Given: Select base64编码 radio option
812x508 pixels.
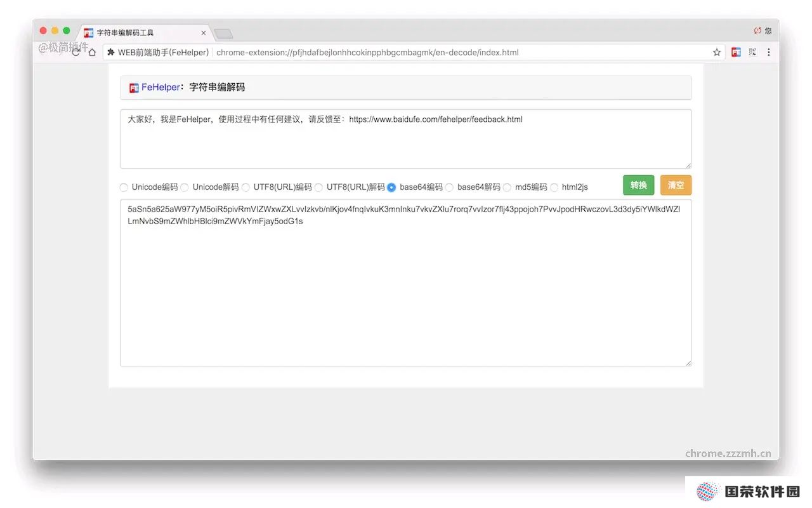Looking at the screenshot, I should (x=391, y=187).
